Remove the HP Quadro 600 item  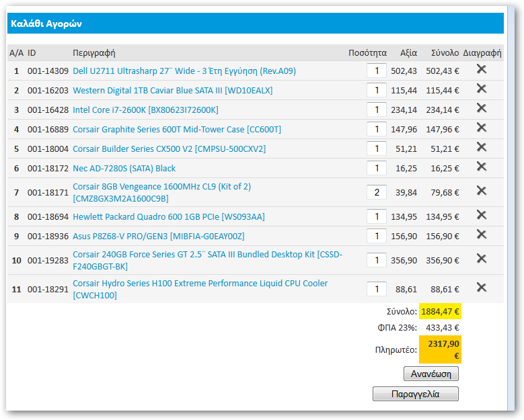coord(481,214)
